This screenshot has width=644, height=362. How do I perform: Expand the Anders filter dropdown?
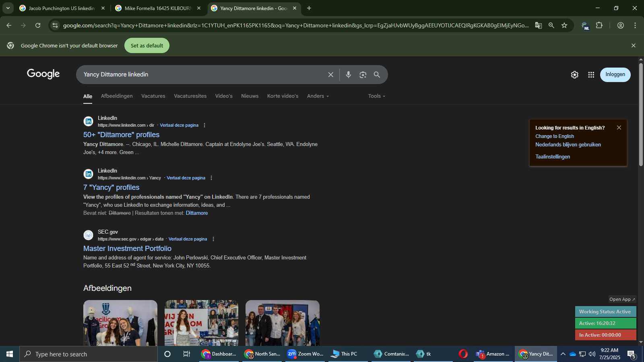tap(318, 96)
